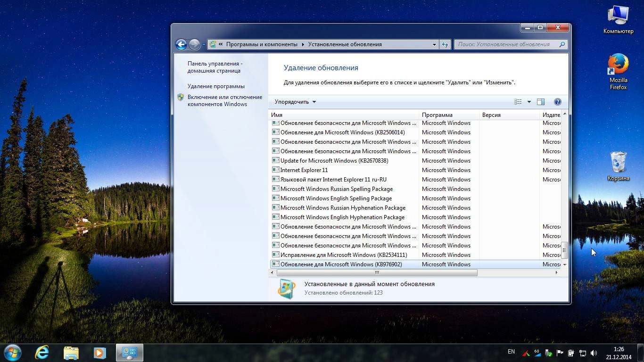
Task: Click the power plug tray icon
Action: (x=571, y=353)
